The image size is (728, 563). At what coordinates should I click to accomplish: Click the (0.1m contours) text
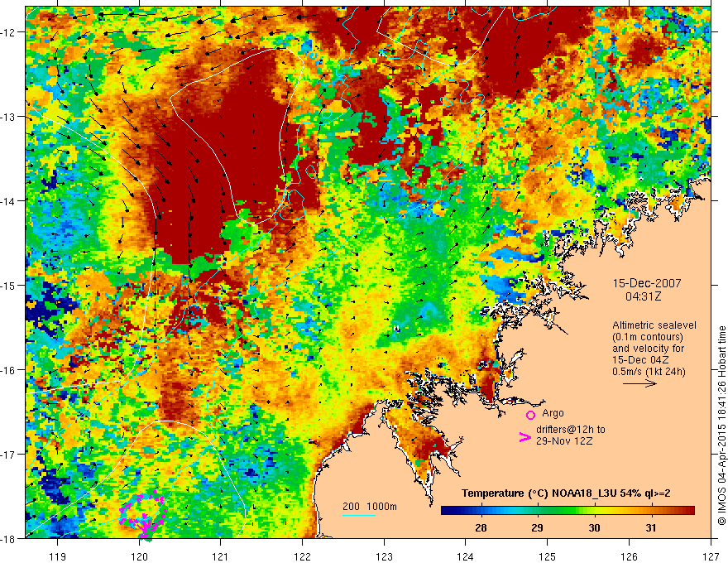coord(648,337)
